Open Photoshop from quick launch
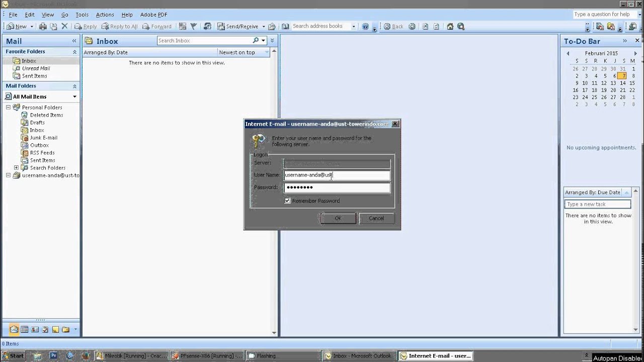The image size is (644, 362). (x=53, y=356)
